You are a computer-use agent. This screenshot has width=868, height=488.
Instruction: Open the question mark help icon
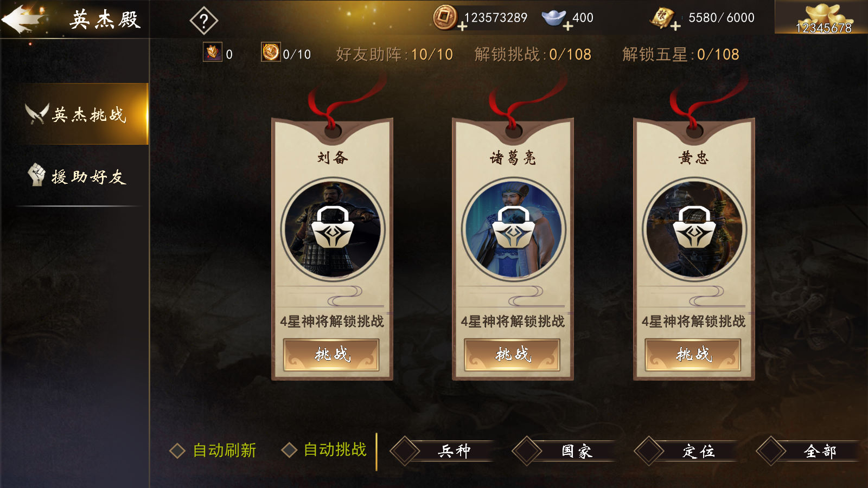(204, 21)
